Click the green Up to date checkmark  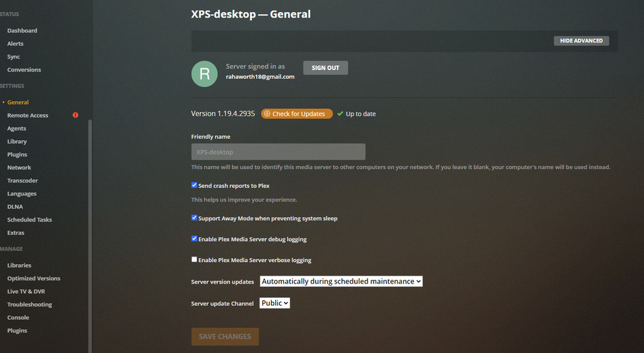click(x=340, y=114)
